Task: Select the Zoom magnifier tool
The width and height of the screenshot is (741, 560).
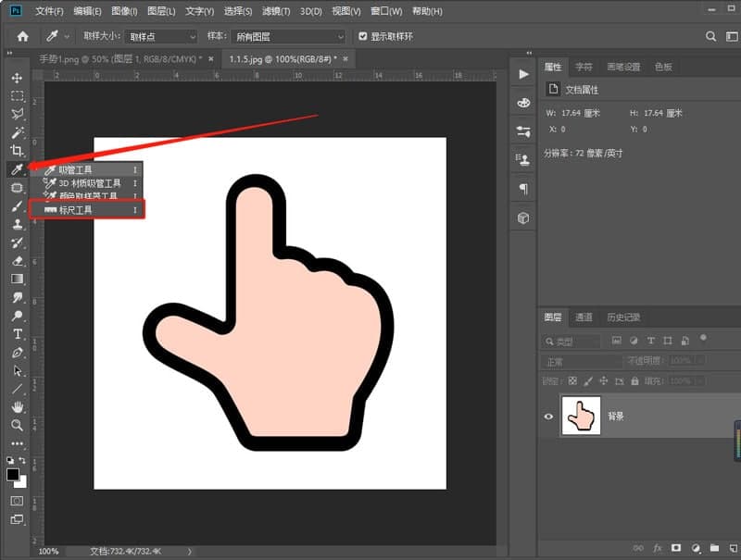Action: tap(17, 425)
